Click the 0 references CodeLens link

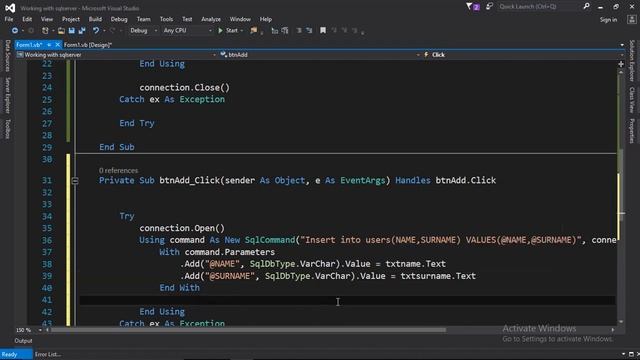(118, 171)
